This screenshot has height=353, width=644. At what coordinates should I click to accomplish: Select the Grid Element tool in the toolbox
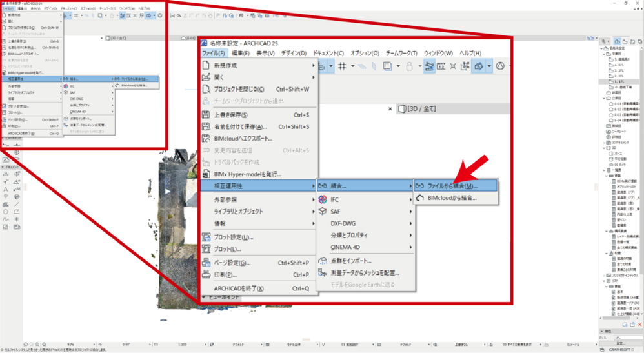click(6, 196)
